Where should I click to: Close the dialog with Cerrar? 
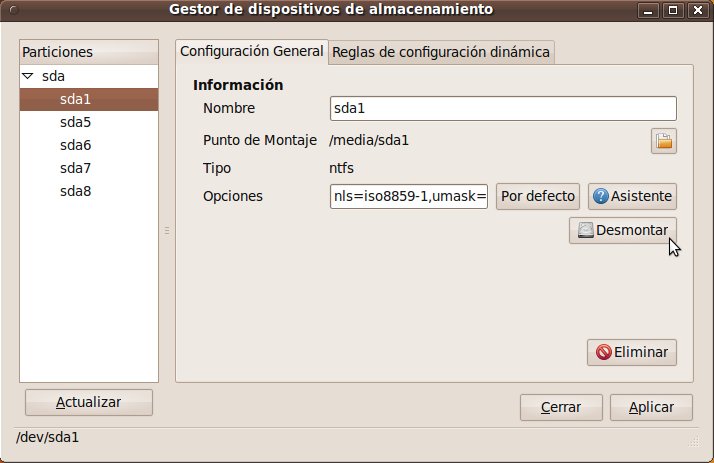[x=561, y=407]
